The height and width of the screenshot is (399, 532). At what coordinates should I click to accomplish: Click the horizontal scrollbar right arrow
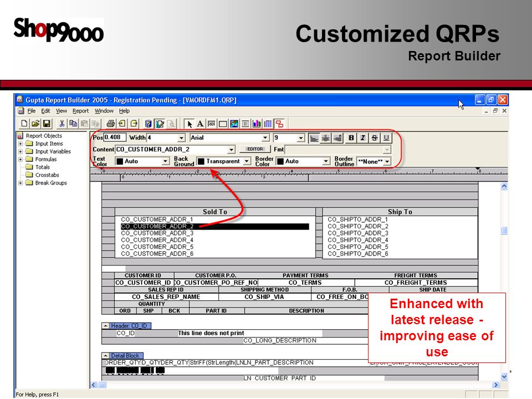click(496, 385)
